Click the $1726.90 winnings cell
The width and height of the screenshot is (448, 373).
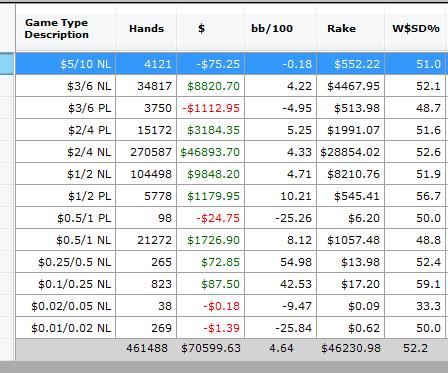[x=210, y=240]
